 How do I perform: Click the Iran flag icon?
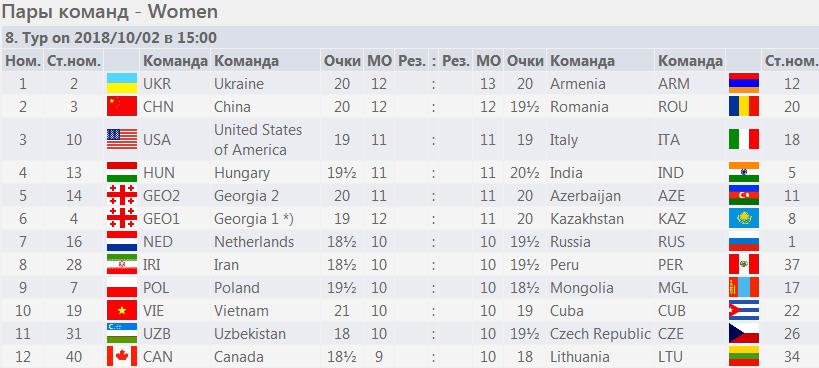(122, 265)
